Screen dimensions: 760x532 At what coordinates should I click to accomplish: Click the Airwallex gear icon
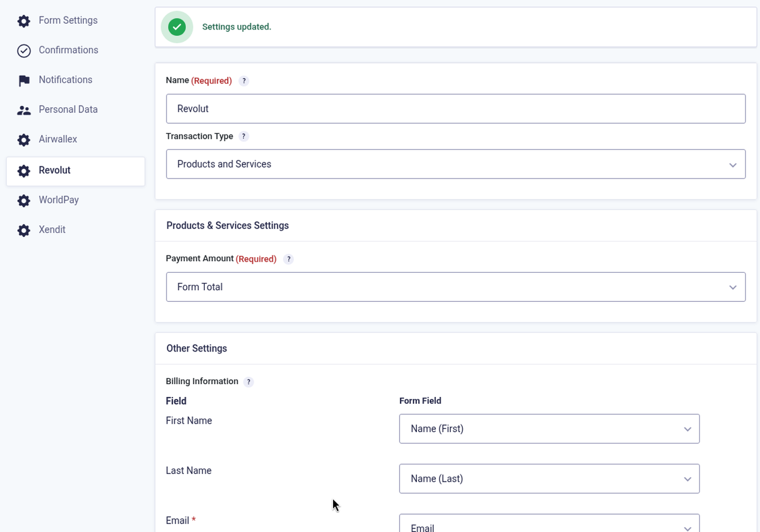click(x=24, y=140)
